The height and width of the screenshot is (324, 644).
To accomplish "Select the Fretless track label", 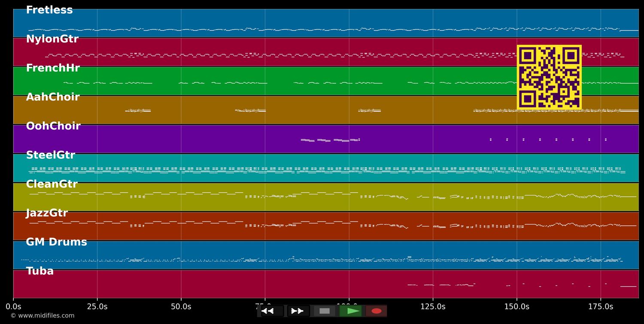I will pos(49,9).
